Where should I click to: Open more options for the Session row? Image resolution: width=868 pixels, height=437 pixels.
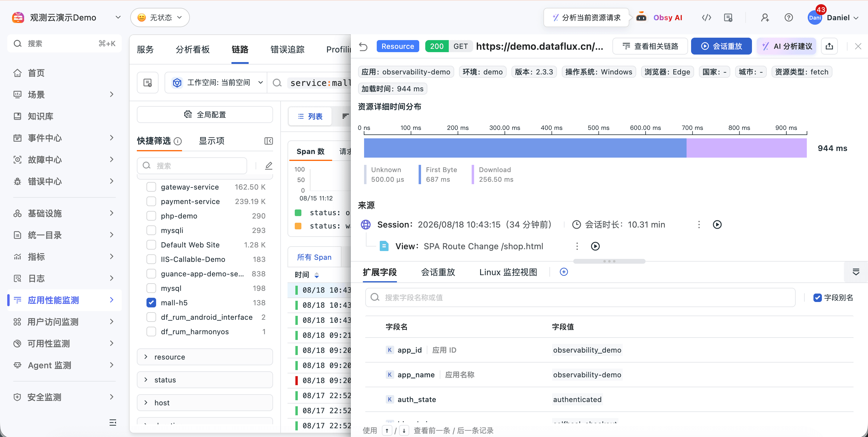point(699,225)
